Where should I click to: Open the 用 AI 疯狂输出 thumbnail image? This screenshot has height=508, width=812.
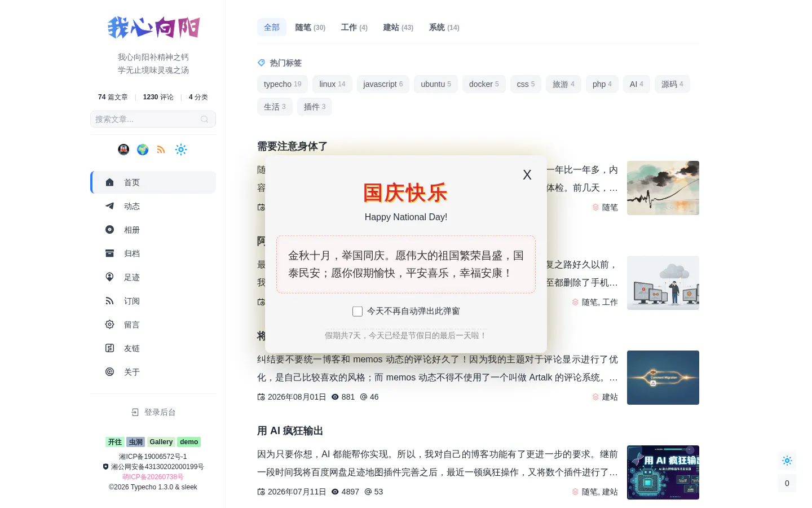(663, 472)
